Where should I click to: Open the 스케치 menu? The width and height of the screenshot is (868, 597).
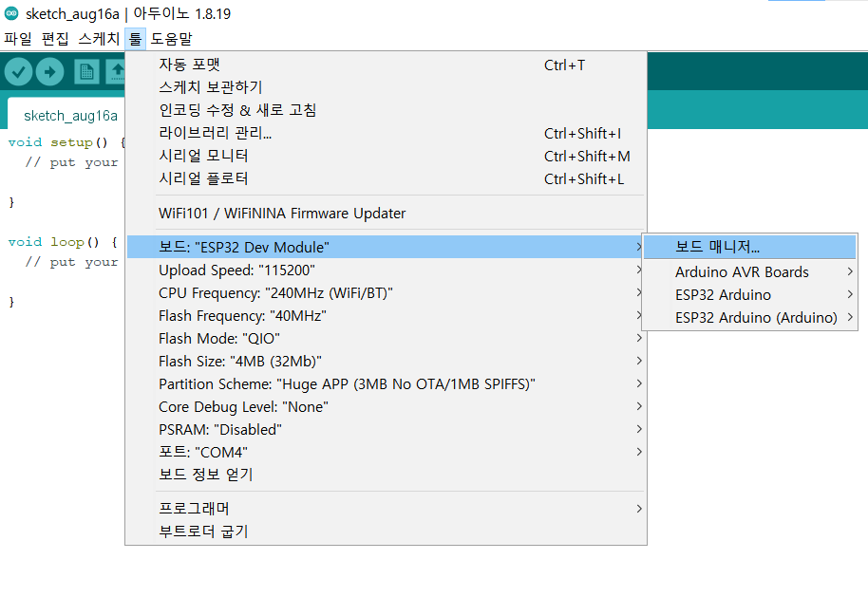click(99, 39)
